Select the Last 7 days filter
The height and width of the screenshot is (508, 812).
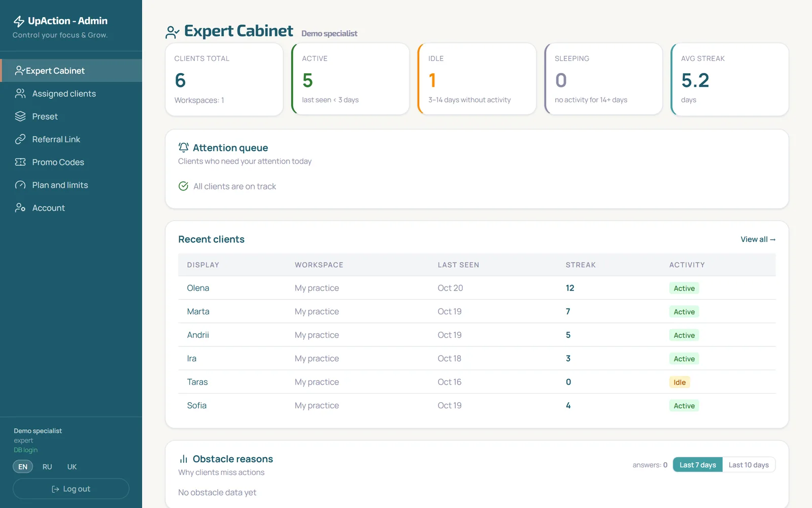tap(698, 465)
